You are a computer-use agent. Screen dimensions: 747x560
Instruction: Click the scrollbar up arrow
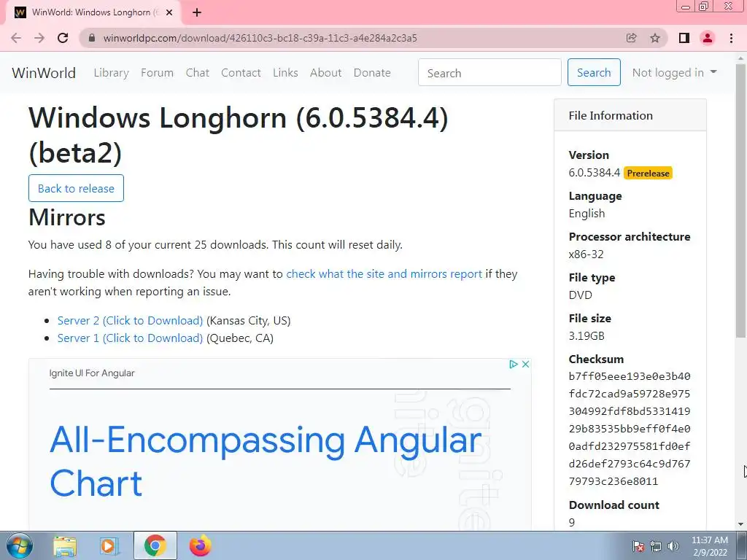[x=741, y=57]
